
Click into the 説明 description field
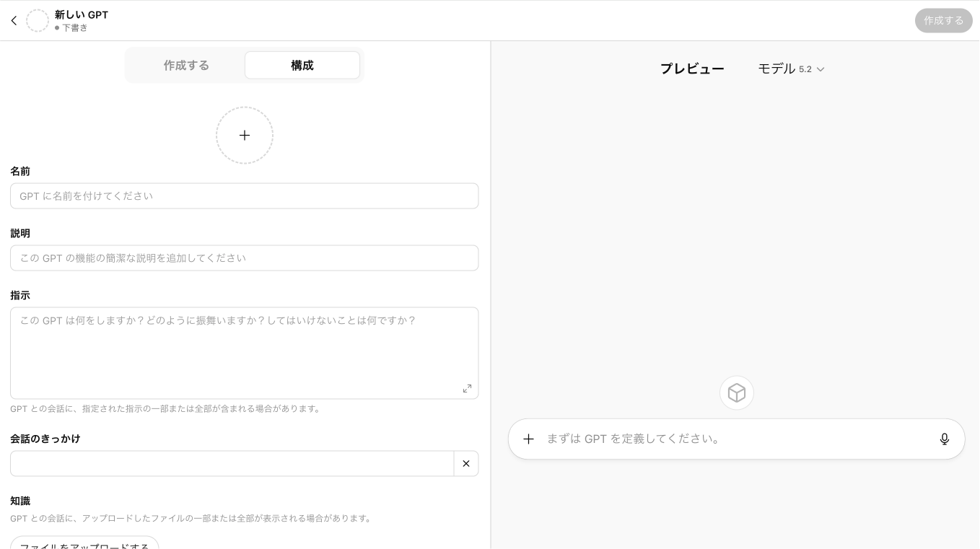244,258
